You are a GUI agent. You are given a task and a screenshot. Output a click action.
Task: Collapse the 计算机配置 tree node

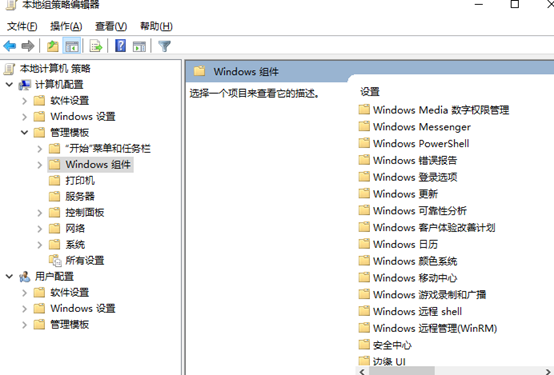tap(10, 84)
